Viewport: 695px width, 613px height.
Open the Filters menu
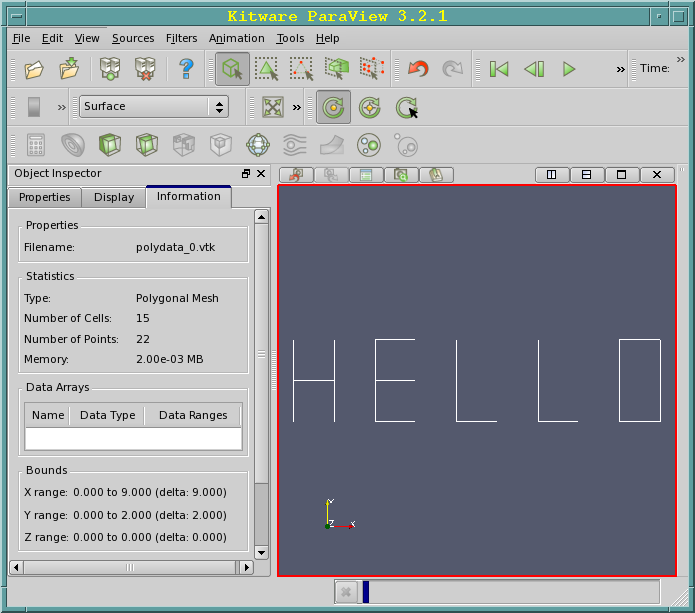182,38
